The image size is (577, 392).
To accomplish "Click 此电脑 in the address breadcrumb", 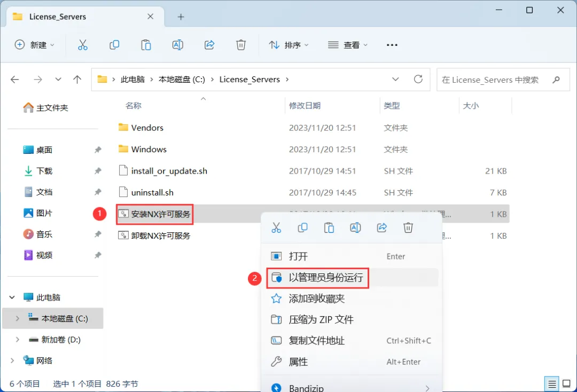I will pyautogui.click(x=132, y=80).
